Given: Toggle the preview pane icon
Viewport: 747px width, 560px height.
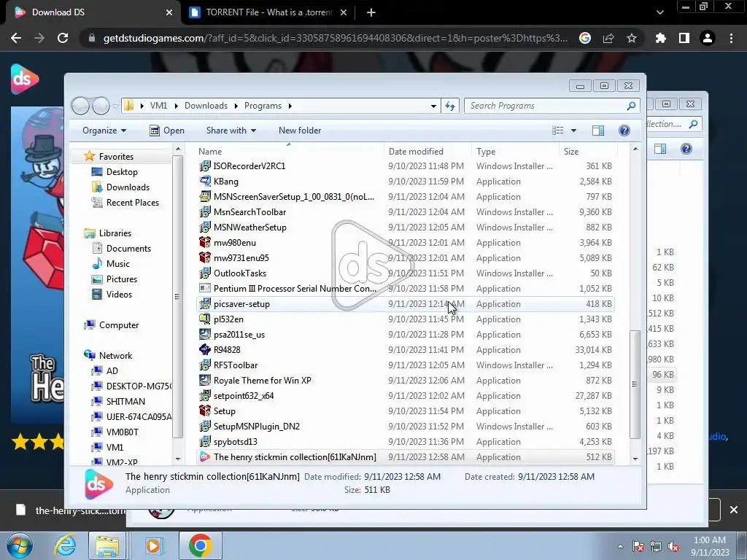Looking at the screenshot, I should coord(598,131).
